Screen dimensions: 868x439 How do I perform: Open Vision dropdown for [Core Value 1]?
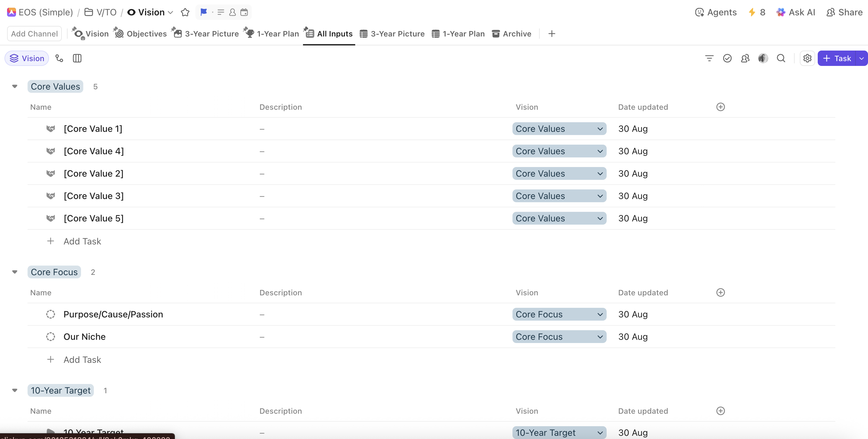point(559,129)
